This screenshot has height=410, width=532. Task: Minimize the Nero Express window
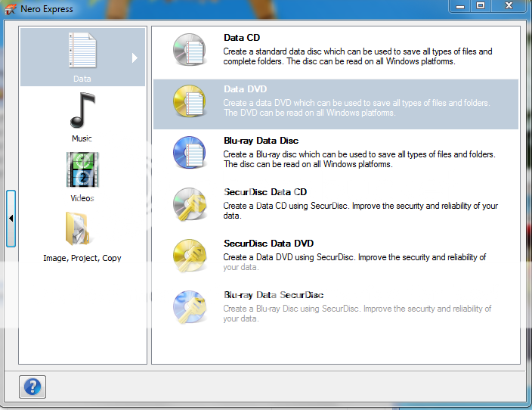coord(460,6)
